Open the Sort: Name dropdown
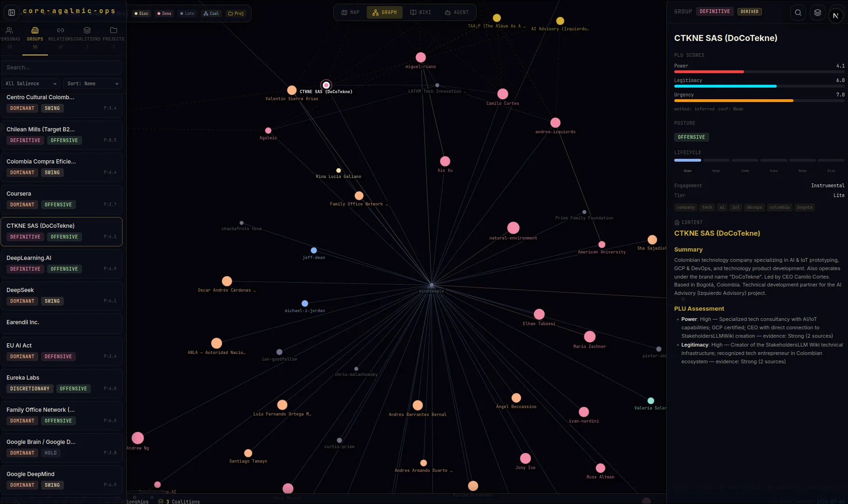This screenshot has width=848, height=504. click(92, 83)
